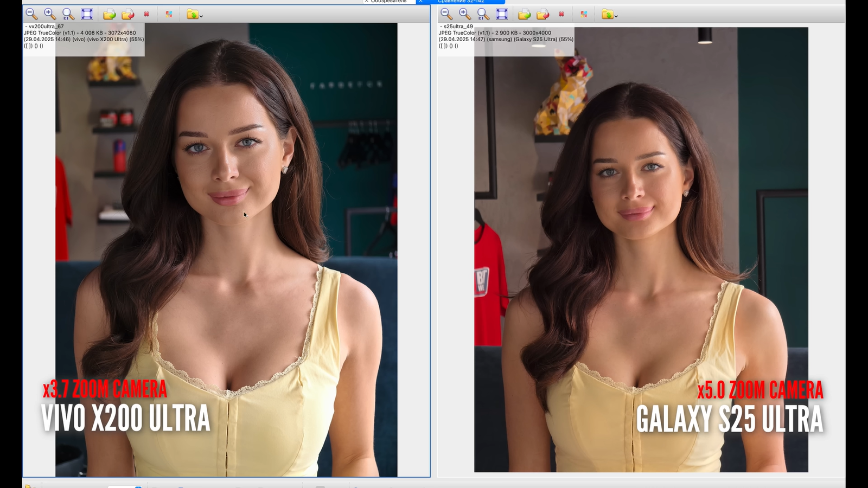Click the '(vivo X200 Ultra) (55%)' info line
Image resolution: width=868 pixels, height=488 pixels.
click(x=116, y=39)
